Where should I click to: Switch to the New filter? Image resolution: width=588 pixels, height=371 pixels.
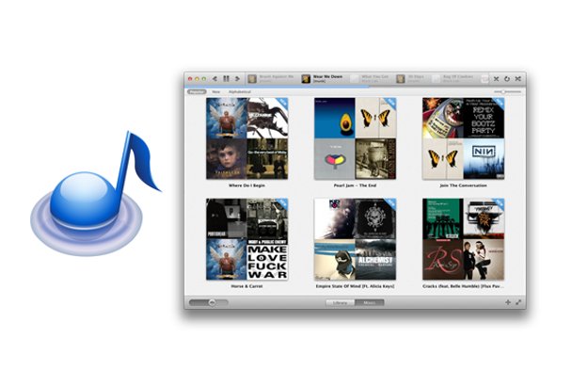coord(216,91)
